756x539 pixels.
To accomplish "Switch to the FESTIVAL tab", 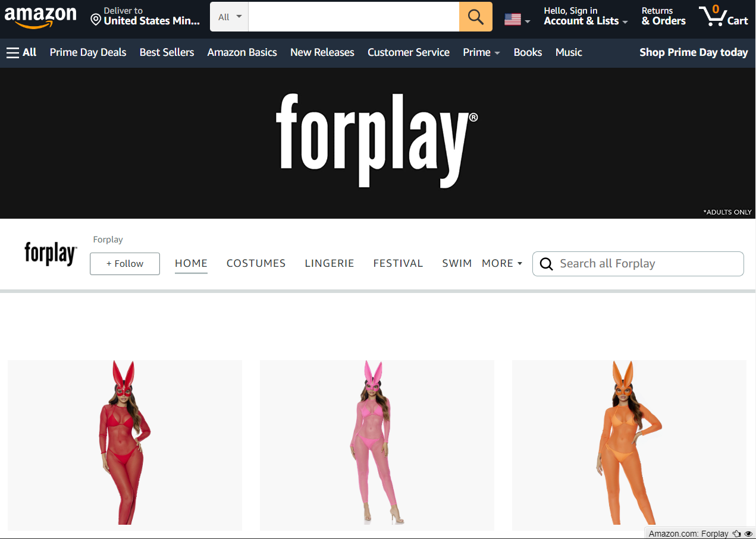I will pos(398,263).
